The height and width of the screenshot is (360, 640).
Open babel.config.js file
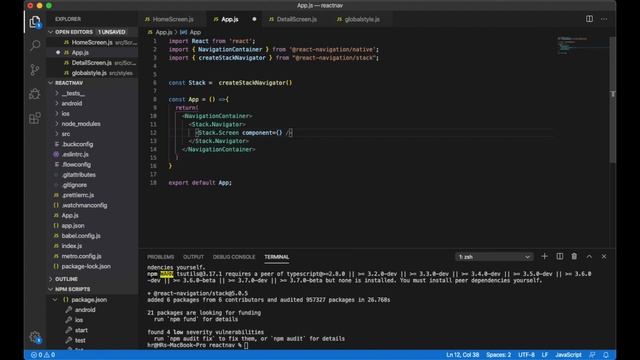pos(81,236)
